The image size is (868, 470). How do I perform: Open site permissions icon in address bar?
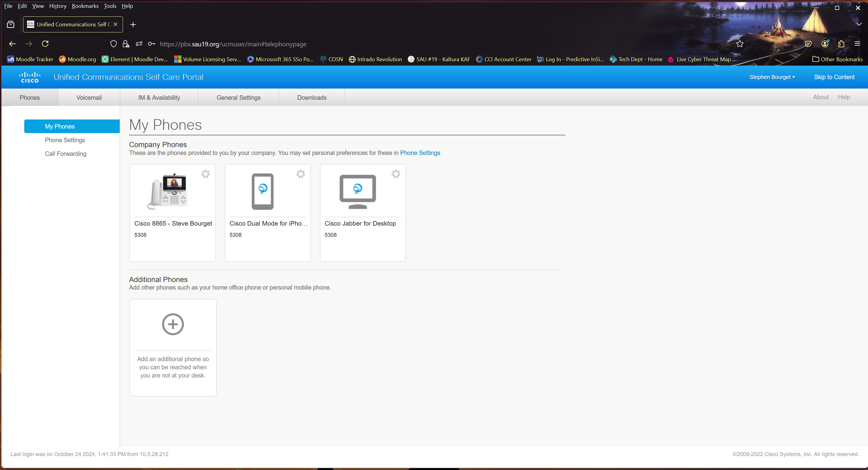click(x=139, y=44)
